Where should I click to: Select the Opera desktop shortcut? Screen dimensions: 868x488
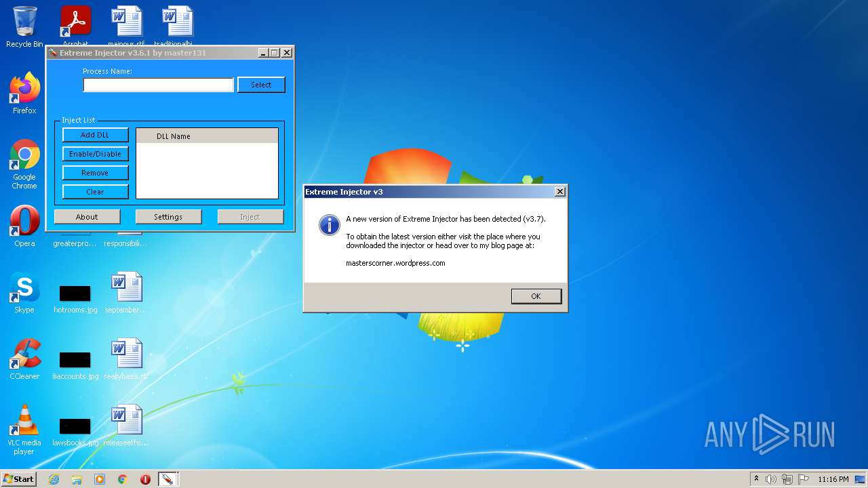(x=24, y=226)
